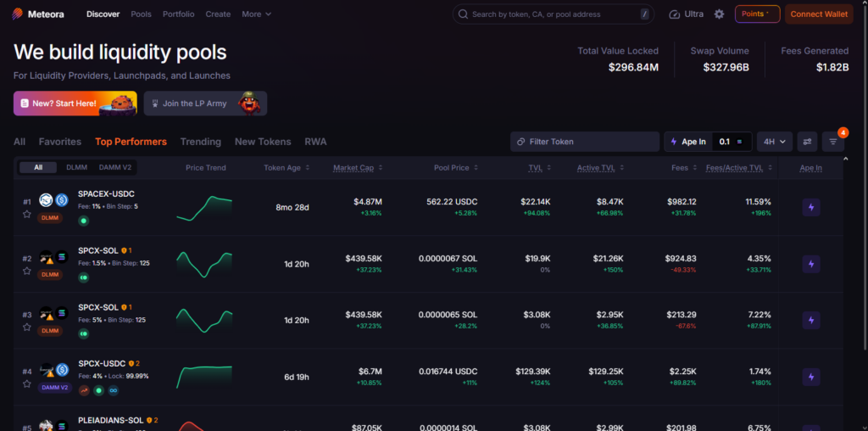
Task: Switch to the New Tokens tab
Action: tap(263, 142)
